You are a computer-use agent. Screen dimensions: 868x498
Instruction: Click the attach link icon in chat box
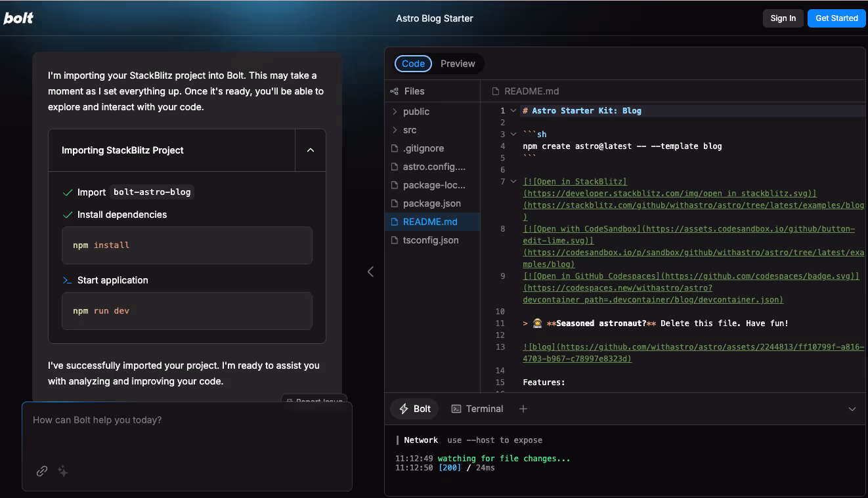42,471
